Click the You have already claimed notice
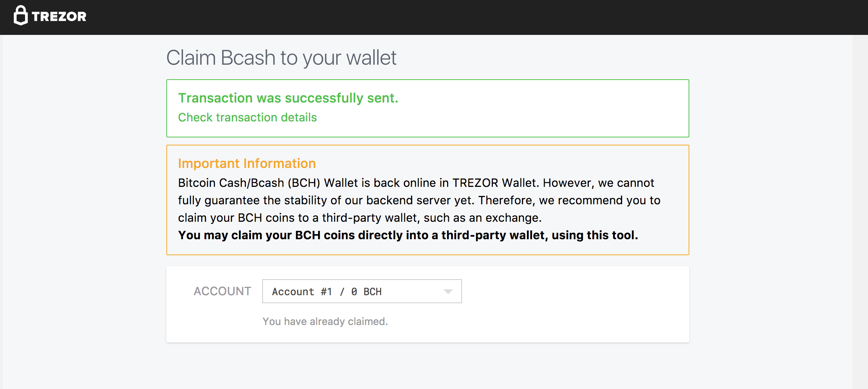The height and width of the screenshot is (389, 868). coord(325,321)
